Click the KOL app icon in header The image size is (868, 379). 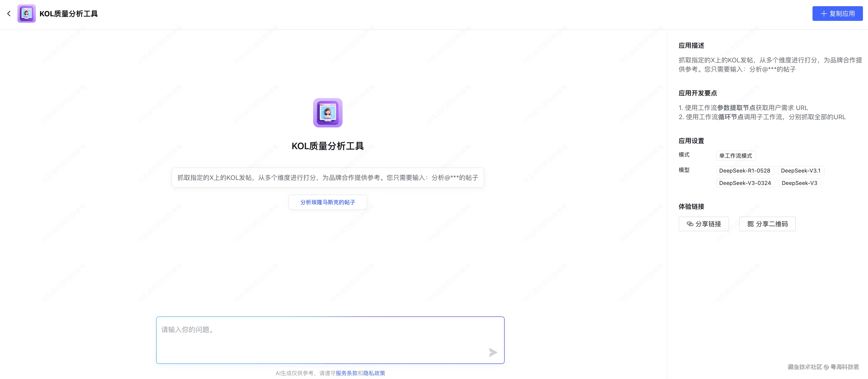[x=26, y=14]
